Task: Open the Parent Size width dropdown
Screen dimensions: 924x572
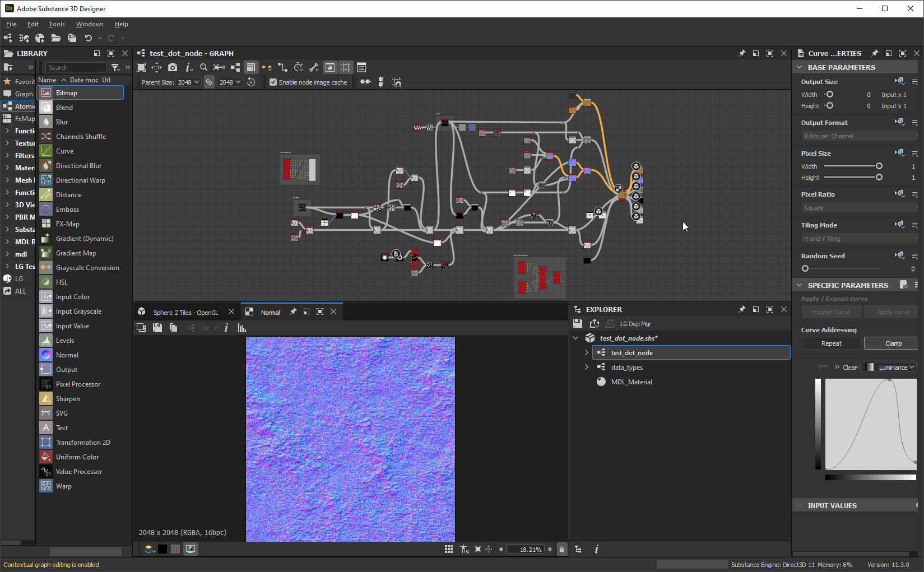Action: [189, 82]
